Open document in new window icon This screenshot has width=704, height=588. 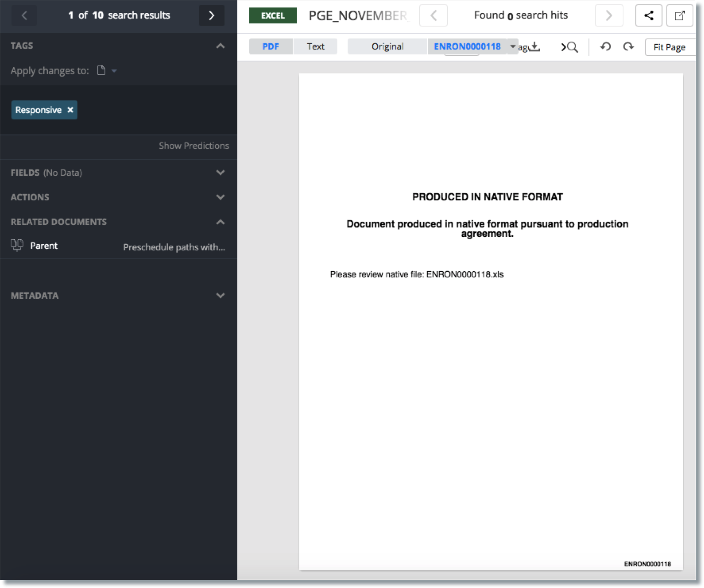pyautogui.click(x=679, y=15)
